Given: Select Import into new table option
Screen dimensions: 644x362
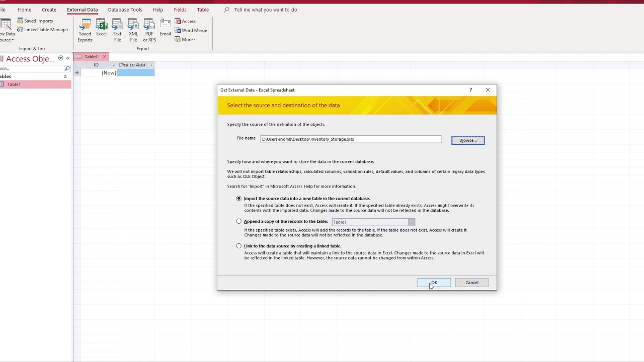Looking at the screenshot, I should (x=239, y=199).
